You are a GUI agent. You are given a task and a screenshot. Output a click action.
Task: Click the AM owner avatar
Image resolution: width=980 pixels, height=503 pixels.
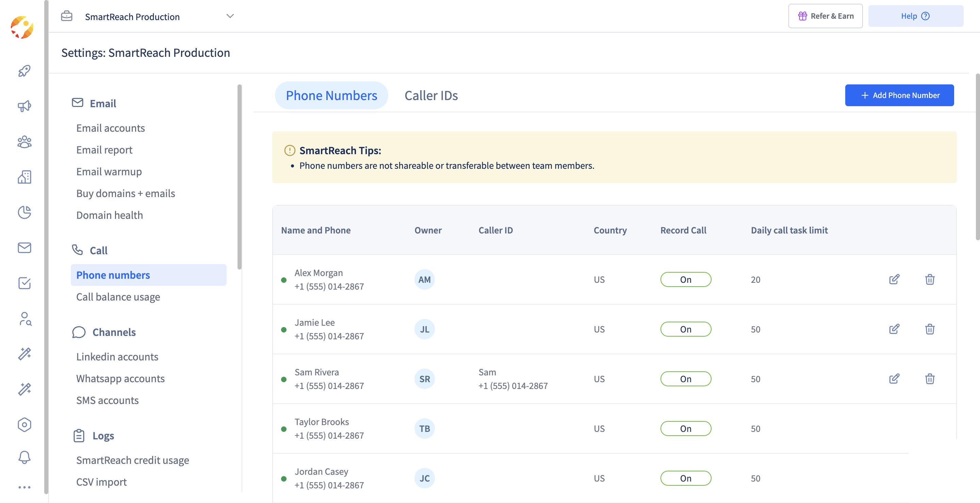(x=425, y=280)
